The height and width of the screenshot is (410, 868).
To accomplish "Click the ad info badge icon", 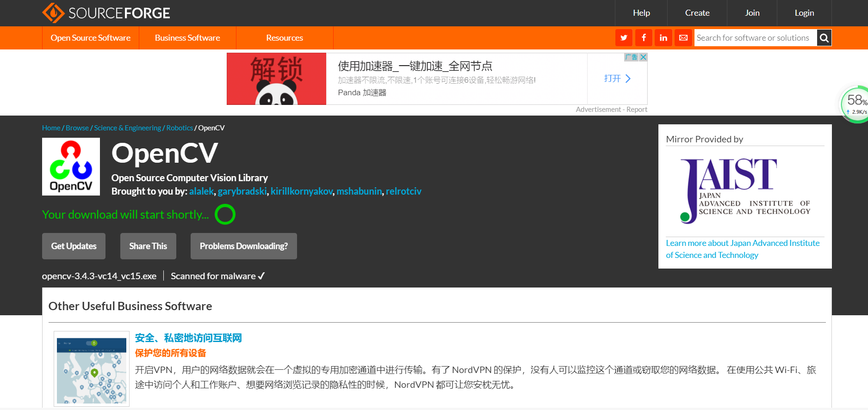I will pos(632,57).
